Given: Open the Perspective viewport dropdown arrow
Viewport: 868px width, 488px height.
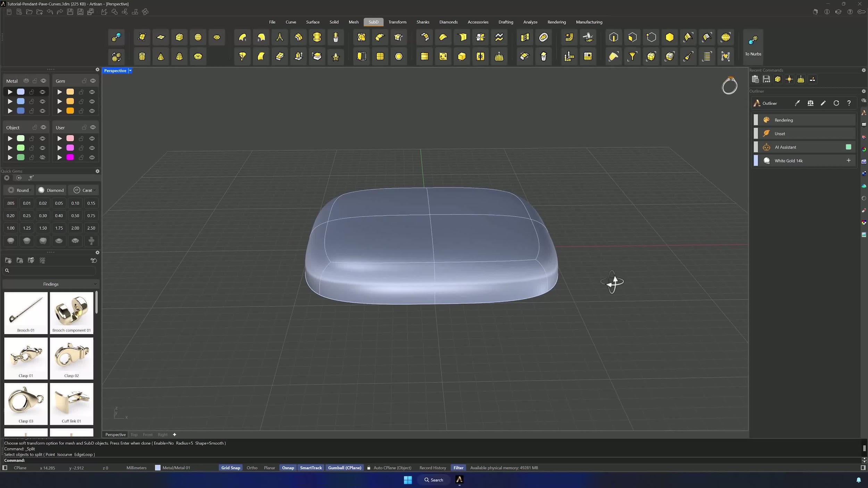Looking at the screenshot, I should (x=130, y=70).
